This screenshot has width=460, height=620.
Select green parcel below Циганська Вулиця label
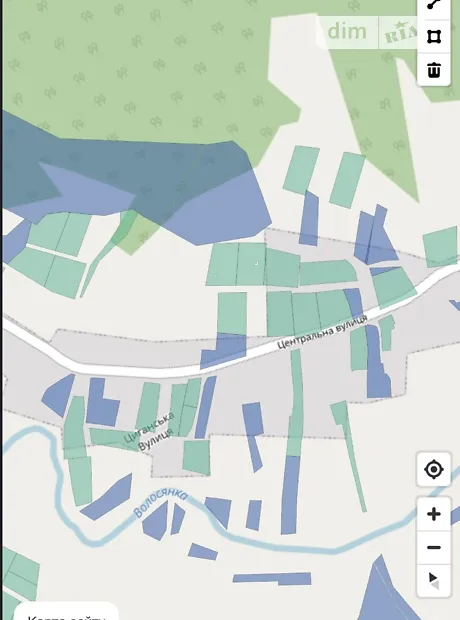197,457
